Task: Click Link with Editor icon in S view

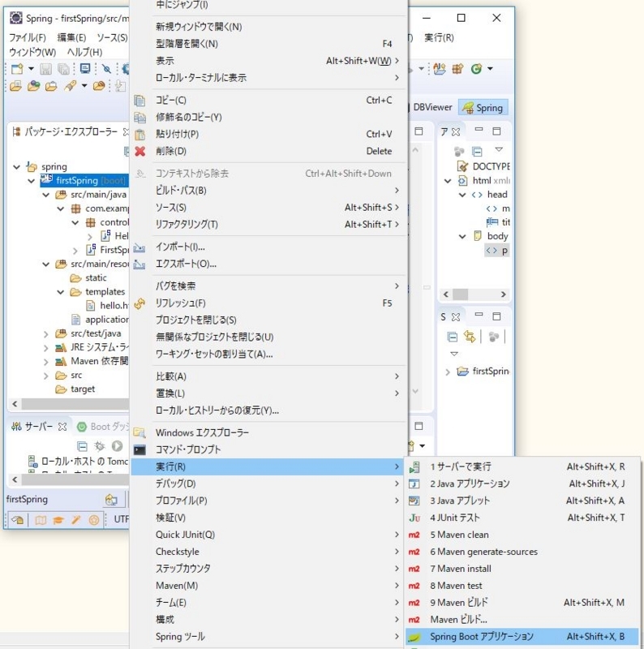Action: tap(470, 337)
